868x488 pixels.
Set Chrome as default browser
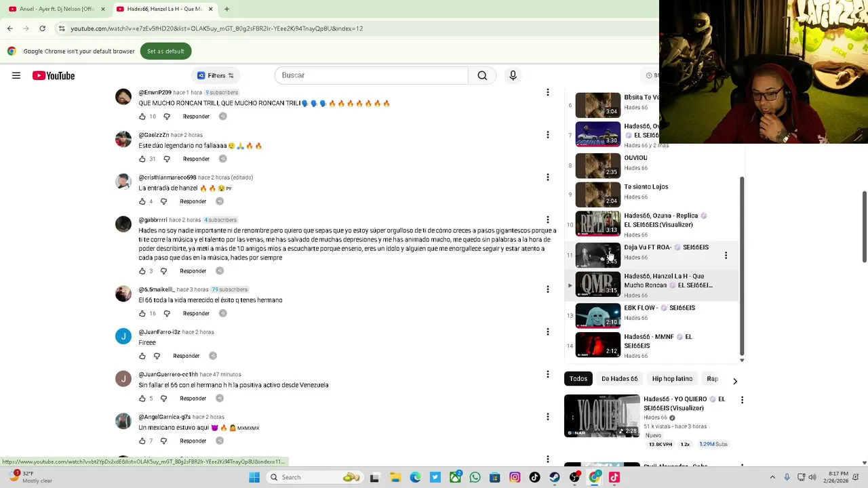165,51
